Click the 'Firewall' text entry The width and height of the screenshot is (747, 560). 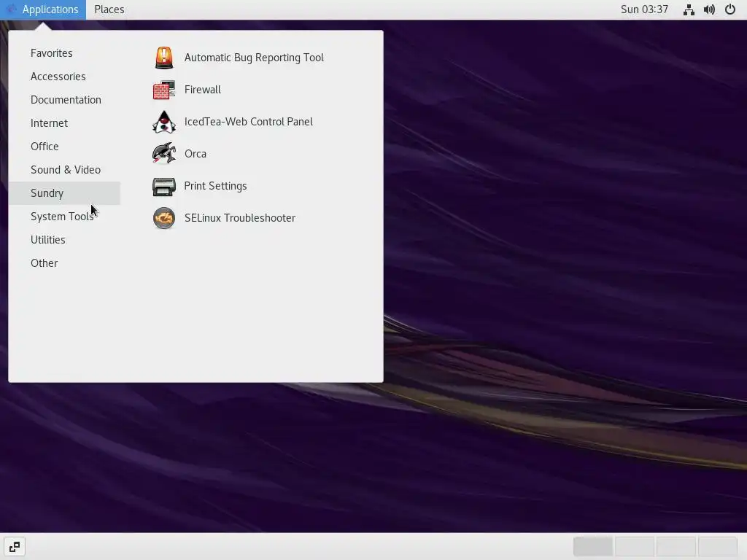click(x=203, y=90)
